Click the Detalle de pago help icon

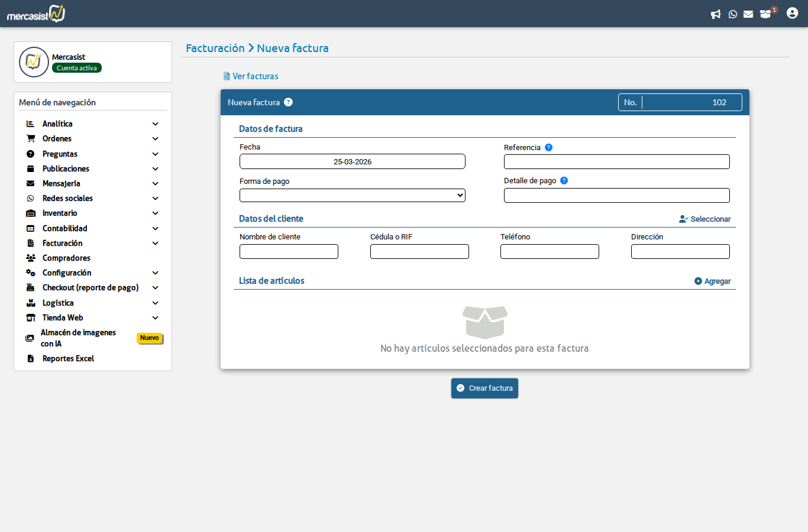564,181
